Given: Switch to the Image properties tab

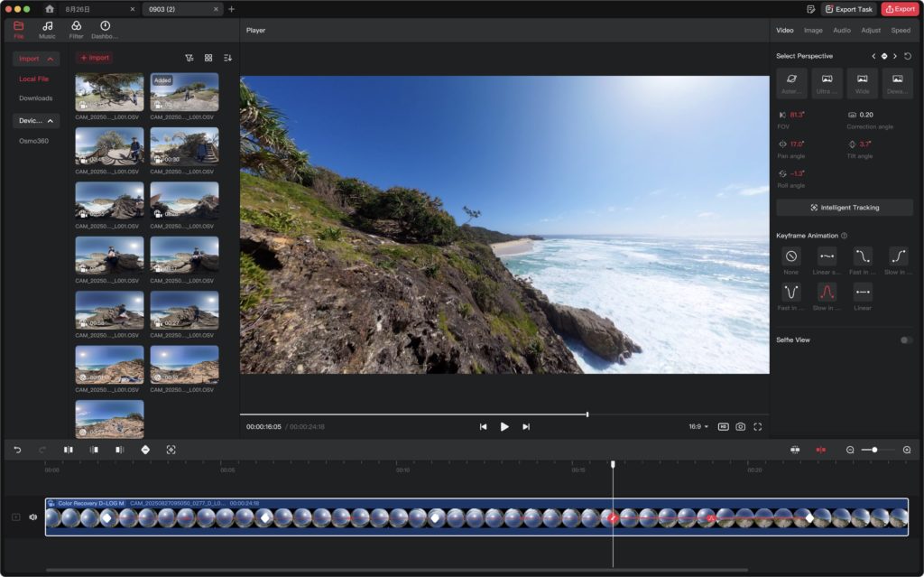Looking at the screenshot, I should coord(813,30).
